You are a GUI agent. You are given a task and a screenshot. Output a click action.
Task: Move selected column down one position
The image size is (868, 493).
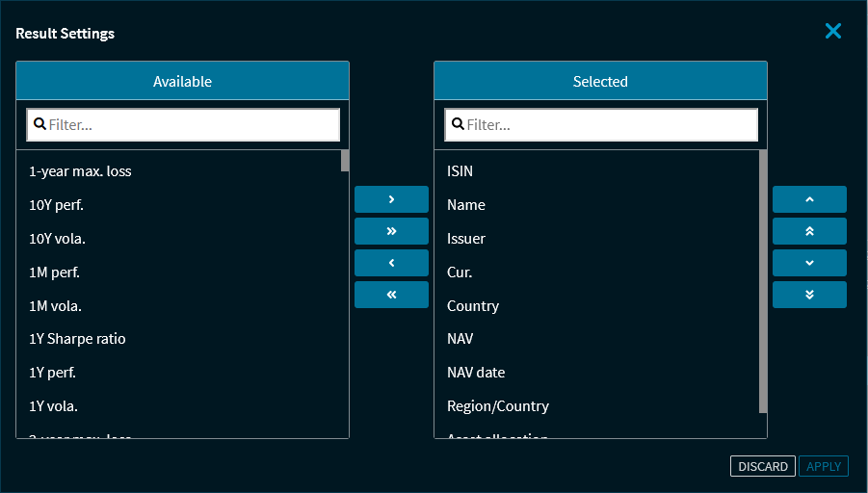809,263
